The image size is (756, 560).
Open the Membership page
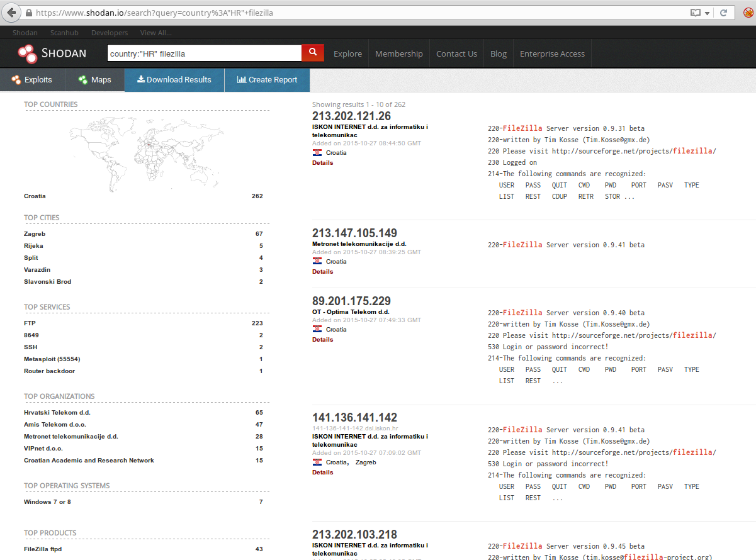(398, 53)
